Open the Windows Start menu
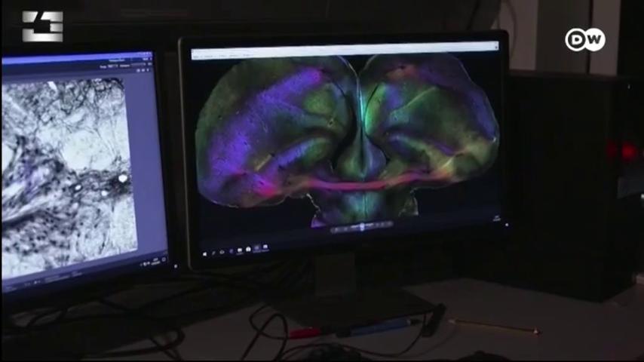 [204, 254]
